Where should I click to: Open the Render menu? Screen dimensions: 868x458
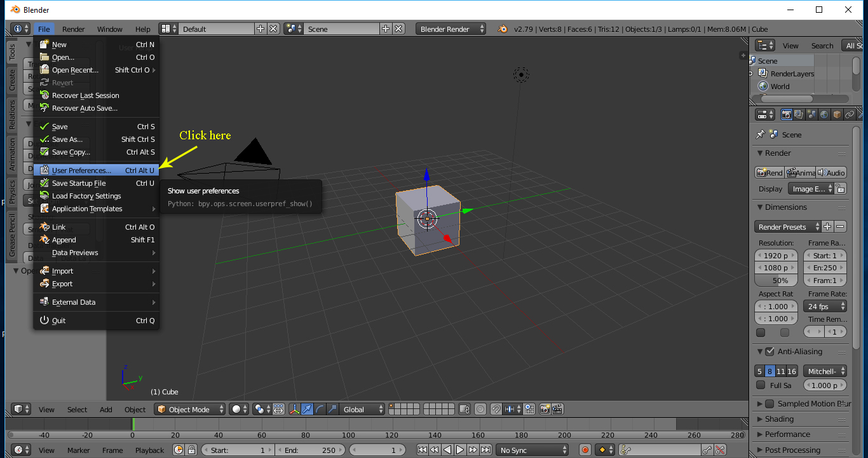(x=73, y=29)
